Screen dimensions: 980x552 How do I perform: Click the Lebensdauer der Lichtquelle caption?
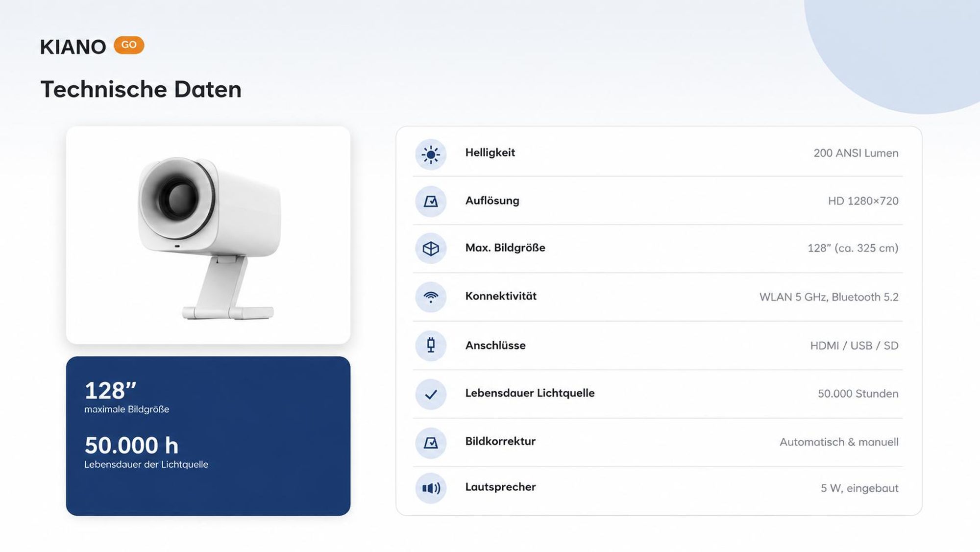(x=146, y=464)
